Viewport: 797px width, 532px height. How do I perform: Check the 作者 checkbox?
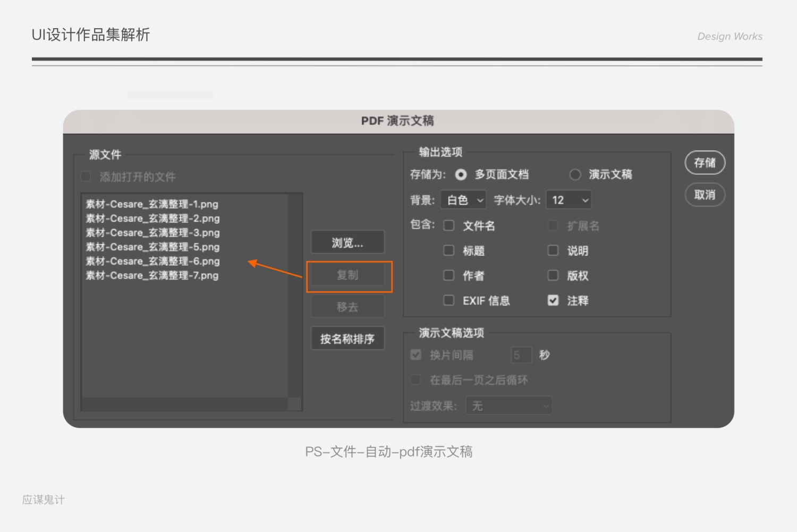pos(448,275)
